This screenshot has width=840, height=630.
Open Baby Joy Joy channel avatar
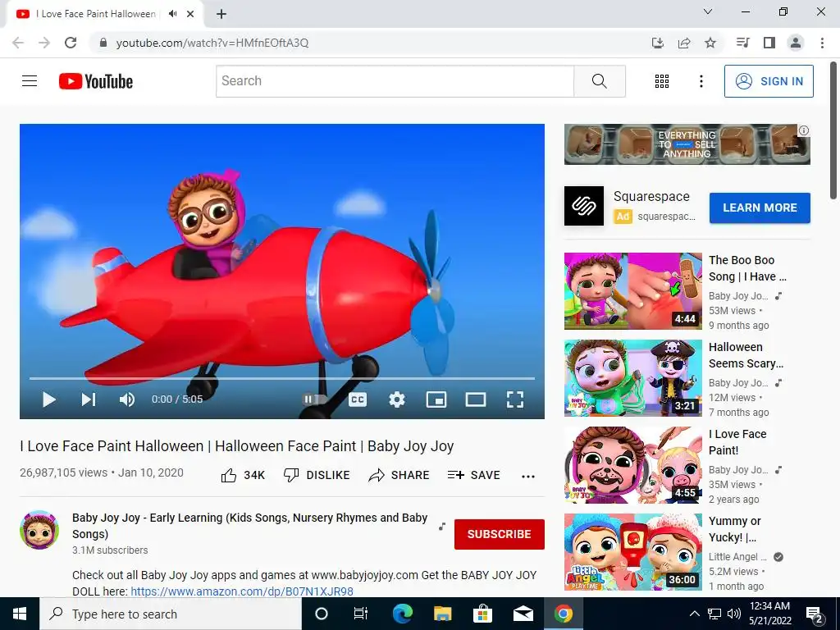39,530
